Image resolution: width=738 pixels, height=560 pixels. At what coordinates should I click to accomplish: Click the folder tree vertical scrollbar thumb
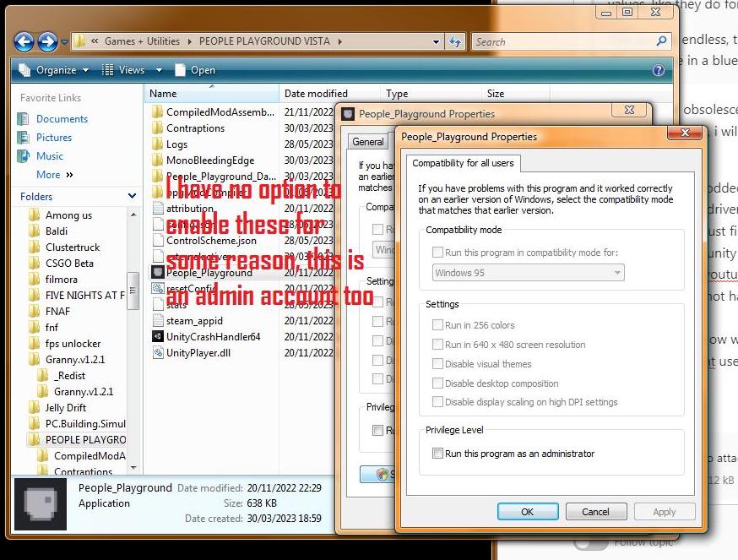tap(133, 291)
